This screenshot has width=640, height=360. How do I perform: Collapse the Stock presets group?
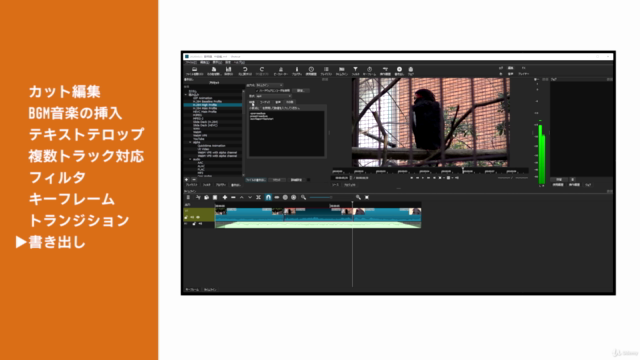coord(187,95)
